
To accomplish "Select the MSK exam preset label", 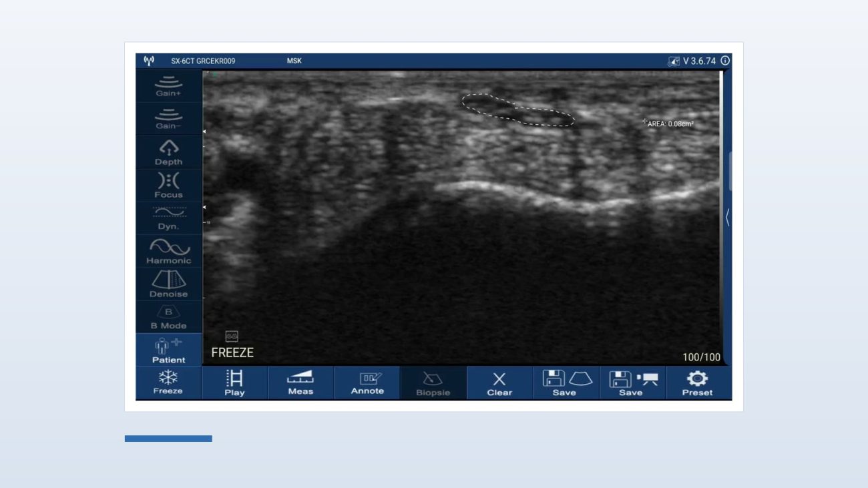I will 294,61.
